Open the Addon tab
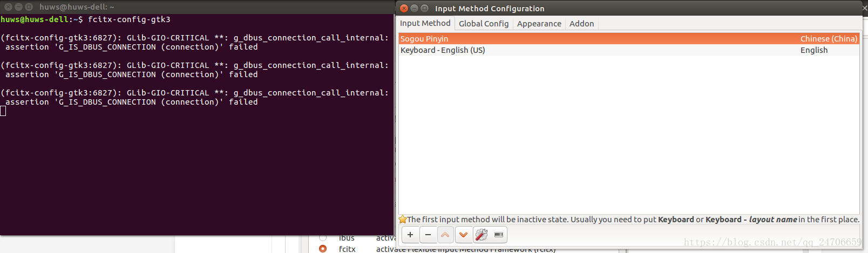This screenshot has height=253, width=868. point(581,24)
